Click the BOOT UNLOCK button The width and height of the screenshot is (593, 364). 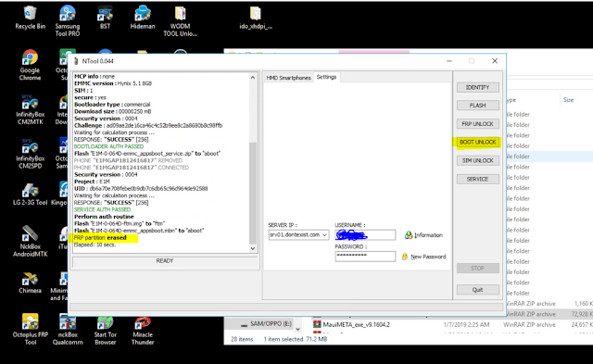pyautogui.click(x=478, y=142)
